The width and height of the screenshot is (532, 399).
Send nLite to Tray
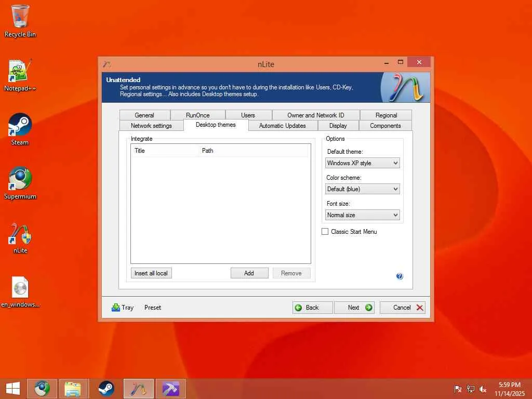pos(123,308)
